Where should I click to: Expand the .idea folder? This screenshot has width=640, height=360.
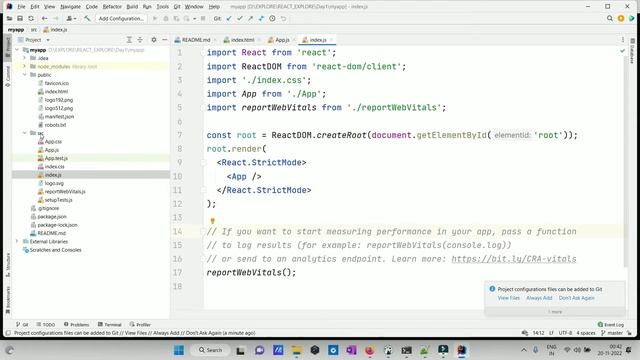24,58
